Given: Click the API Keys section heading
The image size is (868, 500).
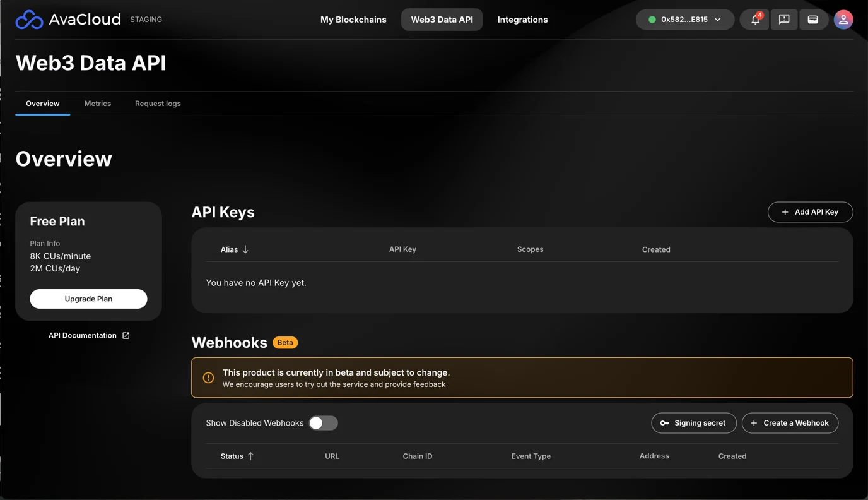Looking at the screenshot, I should click(x=223, y=212).
